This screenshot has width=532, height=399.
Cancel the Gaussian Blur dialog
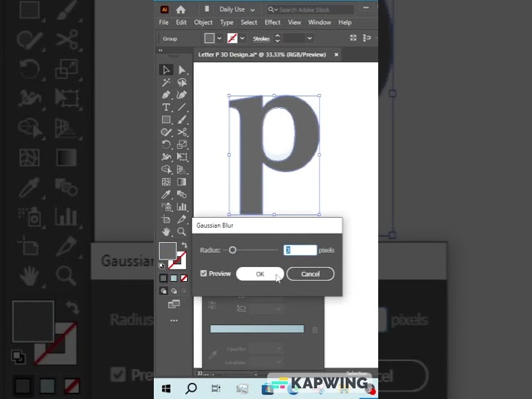pos(310,273)
